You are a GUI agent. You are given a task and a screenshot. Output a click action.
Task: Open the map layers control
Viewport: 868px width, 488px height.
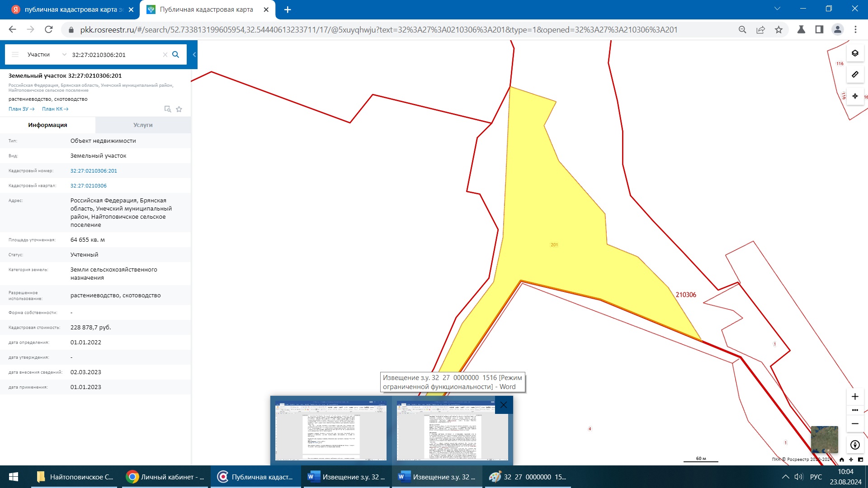(855, 53)
